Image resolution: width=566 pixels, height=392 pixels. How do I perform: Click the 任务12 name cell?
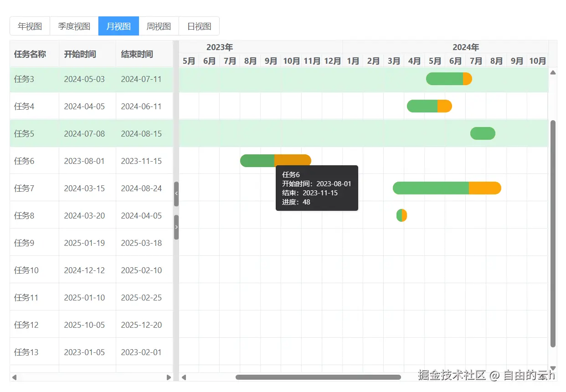pyautogui.click(x=34, y=325)
